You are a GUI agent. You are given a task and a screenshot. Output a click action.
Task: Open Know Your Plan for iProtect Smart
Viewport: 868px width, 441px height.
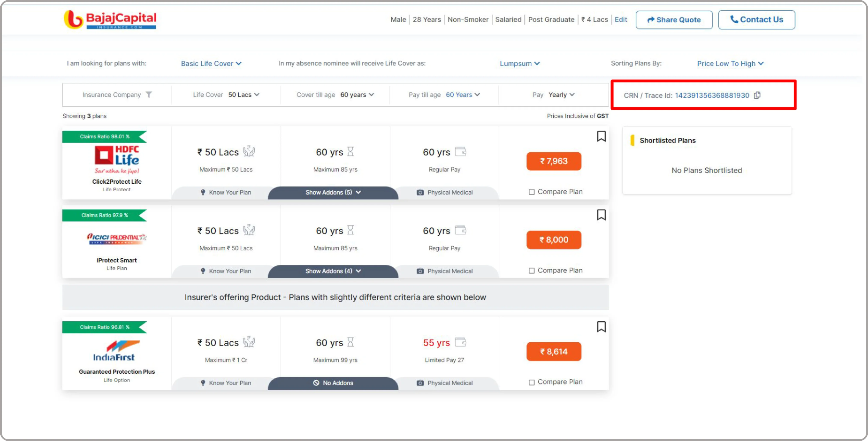tap(226, 271)
